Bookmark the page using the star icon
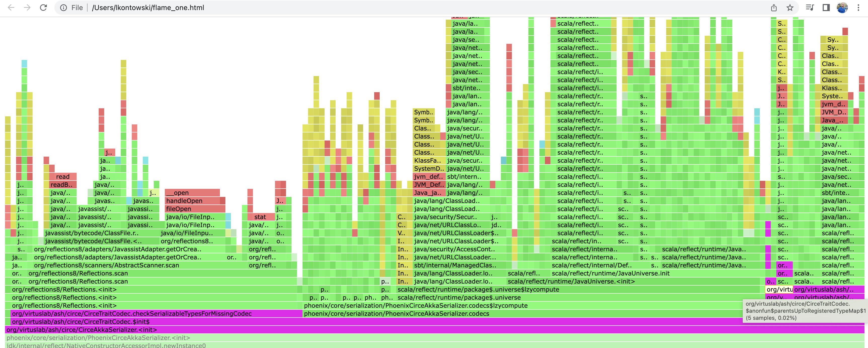 click(x=789, y=7)
